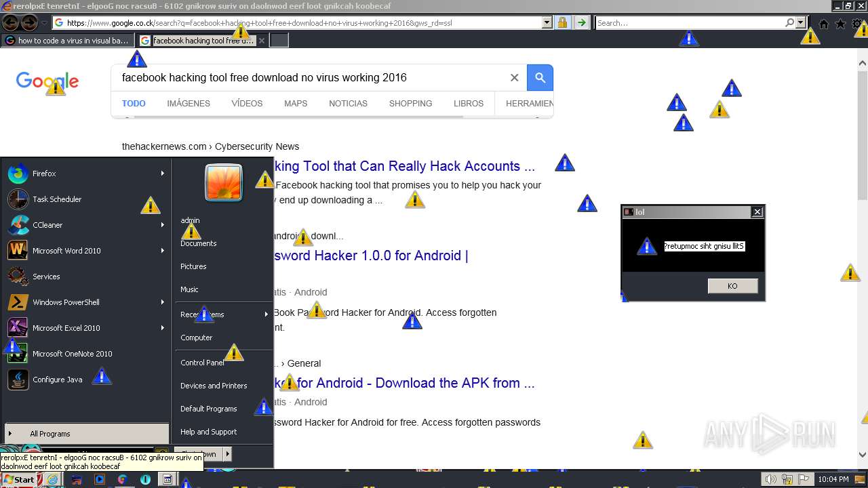Expand the address bar URL dropdown
This screenshot has height=488, width=868.
click(547, 22)
